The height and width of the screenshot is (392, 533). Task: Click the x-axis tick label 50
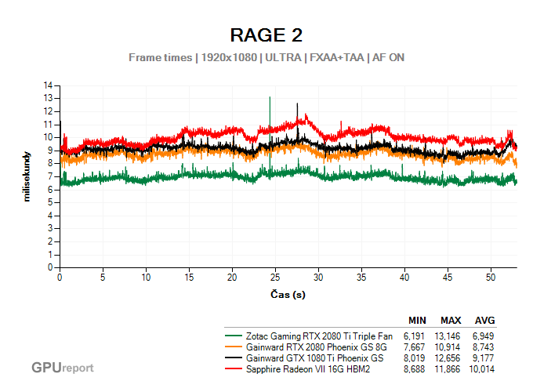491,278
